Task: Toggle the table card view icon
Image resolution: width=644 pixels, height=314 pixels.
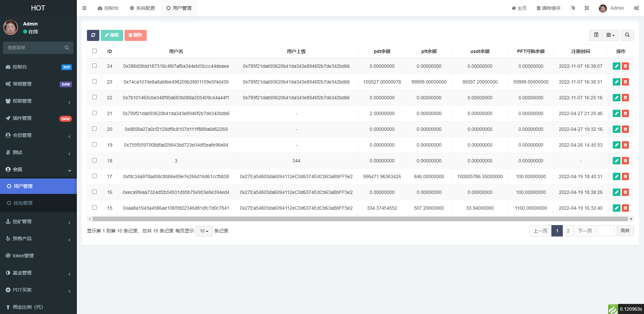Action: click(596, 35)
